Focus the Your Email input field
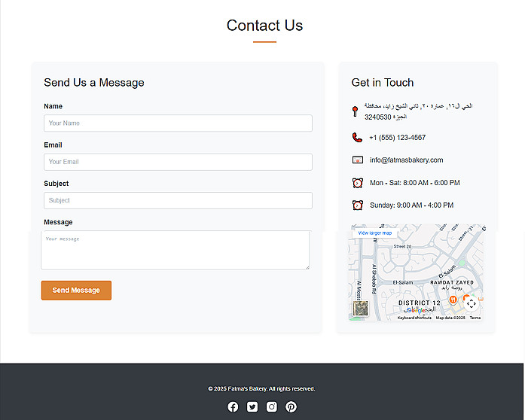Image resolution: width=525 pixels, height=420 pixels. (178, 162)
